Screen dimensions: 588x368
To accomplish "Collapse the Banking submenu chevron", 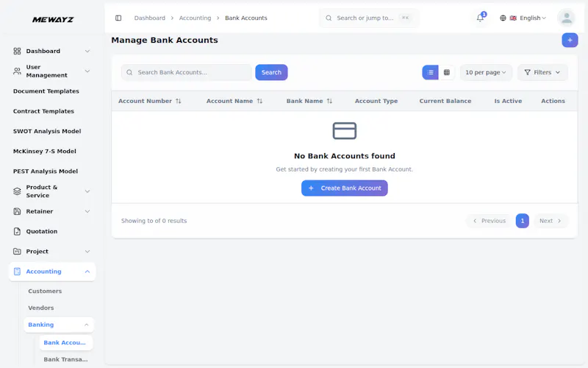I will tap(87, 325).
